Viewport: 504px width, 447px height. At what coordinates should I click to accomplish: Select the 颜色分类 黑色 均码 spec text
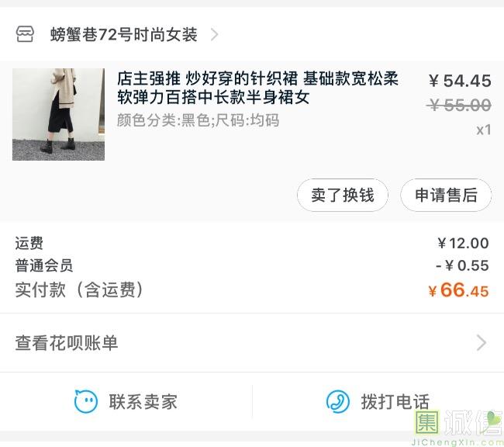point(198,121)
